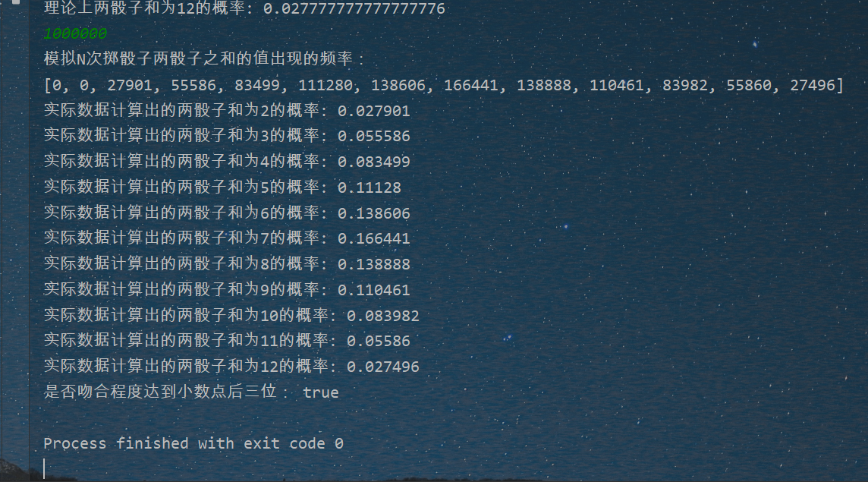Click the frequency array starting with [0, 0, 27901
Image resolution: width=868 pixels, height=482 pixels.
coord(443,85)
